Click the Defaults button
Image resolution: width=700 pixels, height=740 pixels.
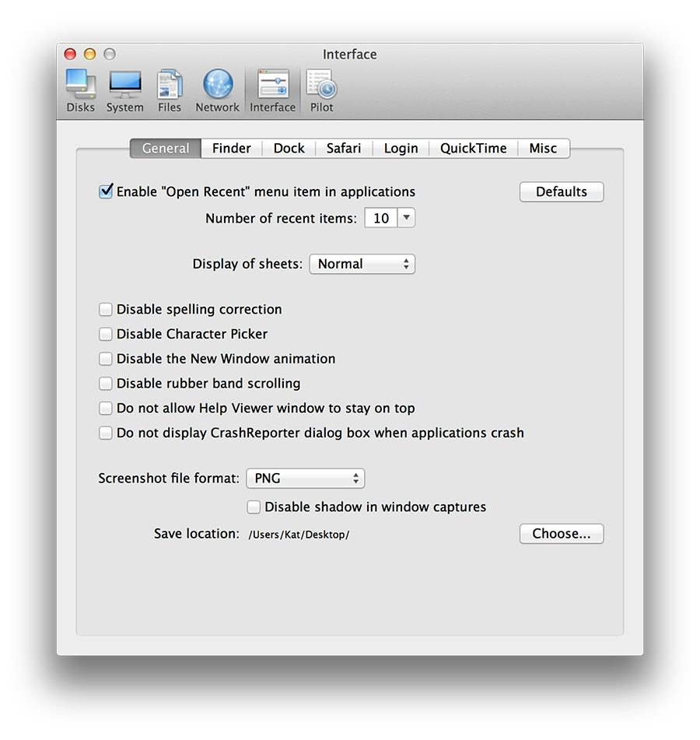pos(562,191)
